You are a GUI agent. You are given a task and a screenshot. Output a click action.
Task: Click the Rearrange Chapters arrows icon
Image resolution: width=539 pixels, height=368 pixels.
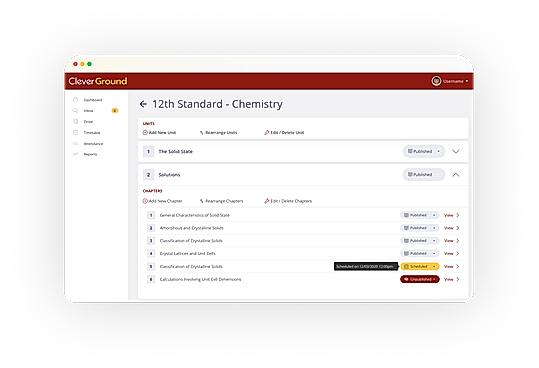coord(202,201)
